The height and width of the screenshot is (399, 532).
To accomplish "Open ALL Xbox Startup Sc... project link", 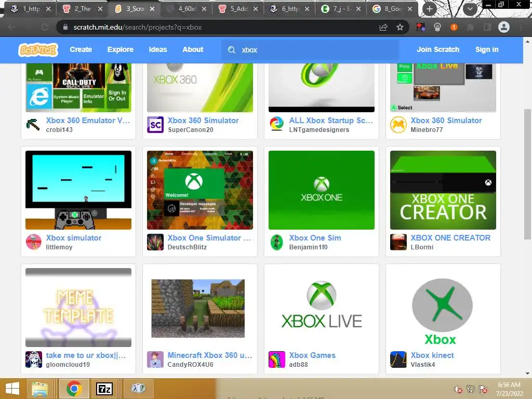I will (331, 121).
